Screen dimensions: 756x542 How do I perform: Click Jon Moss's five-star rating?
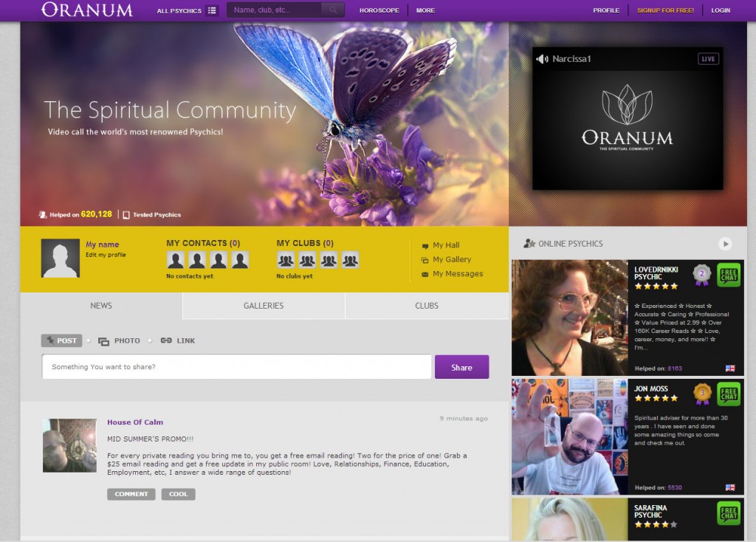[656, 398]
